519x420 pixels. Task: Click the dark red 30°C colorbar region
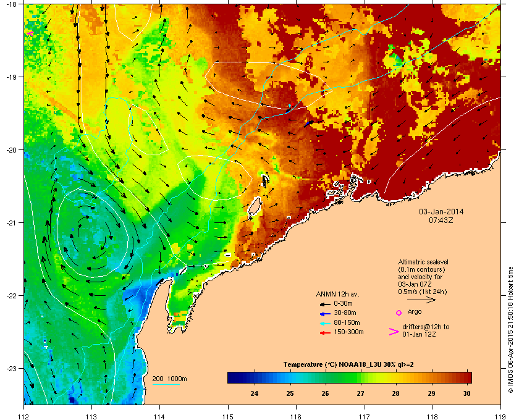pos(466,377)
